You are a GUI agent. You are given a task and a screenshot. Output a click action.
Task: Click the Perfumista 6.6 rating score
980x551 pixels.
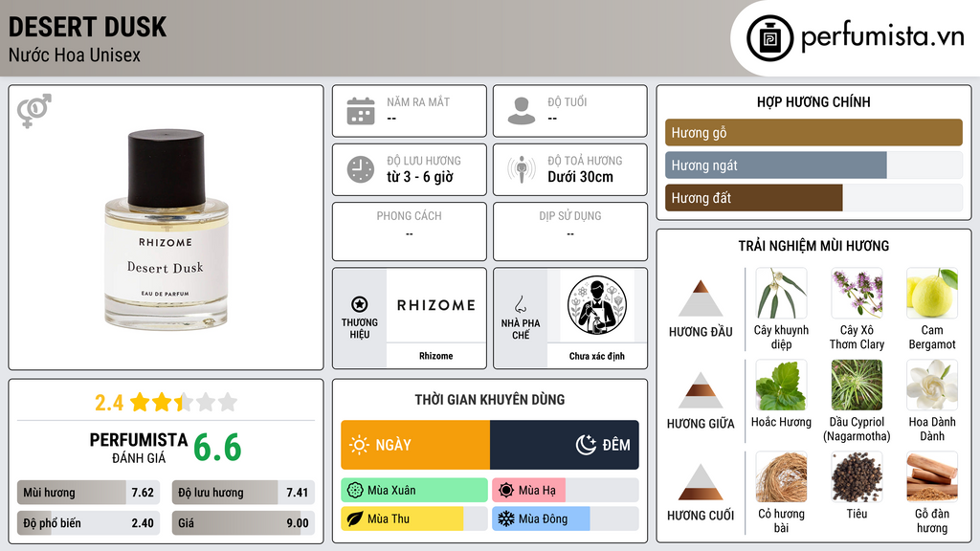click(217, 448)
